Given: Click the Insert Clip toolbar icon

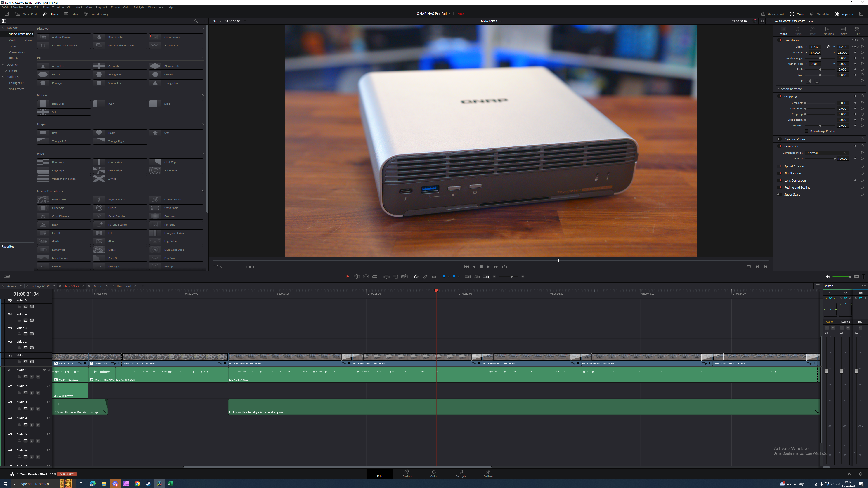Looking at the screenshot, I should point(386,276).
